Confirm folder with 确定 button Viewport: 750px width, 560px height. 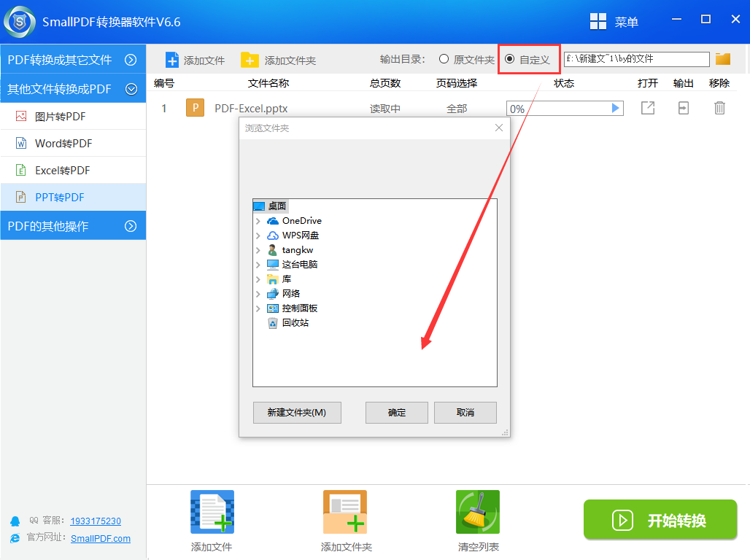click(397, 412)
